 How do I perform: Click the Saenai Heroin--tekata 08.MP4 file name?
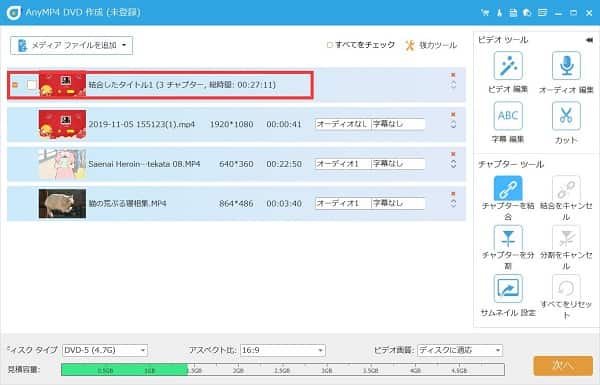click(144, 164)
